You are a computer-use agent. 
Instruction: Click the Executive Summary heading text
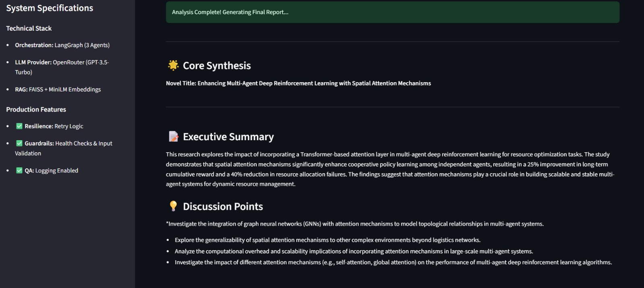tap(228, 137)
